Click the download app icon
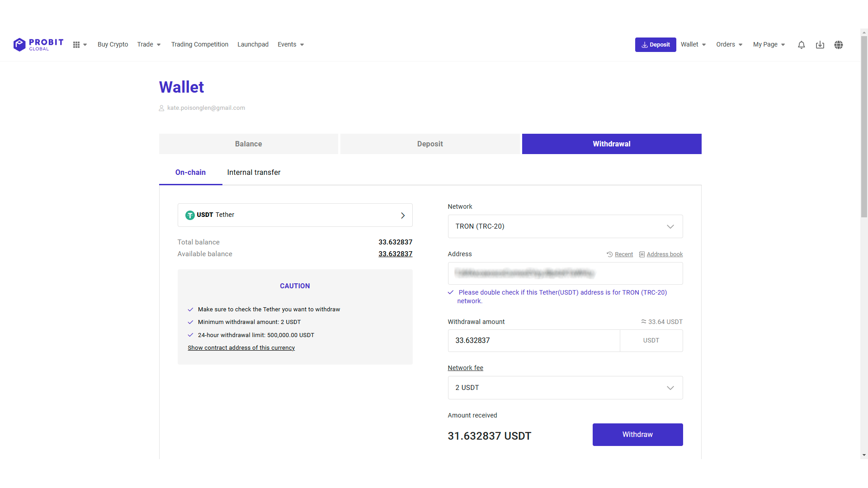 (x=820, y=45)
